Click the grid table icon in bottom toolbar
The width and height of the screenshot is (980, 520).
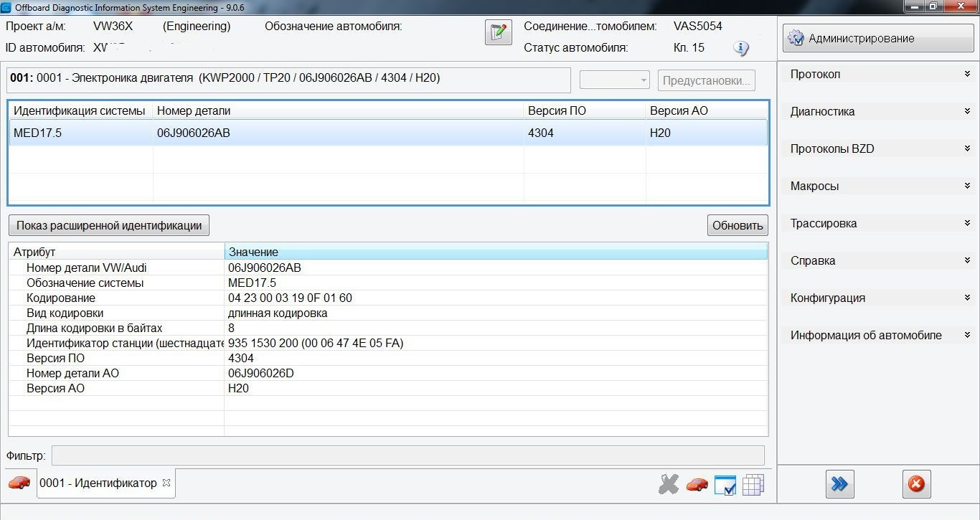click(x=753, y=486)
